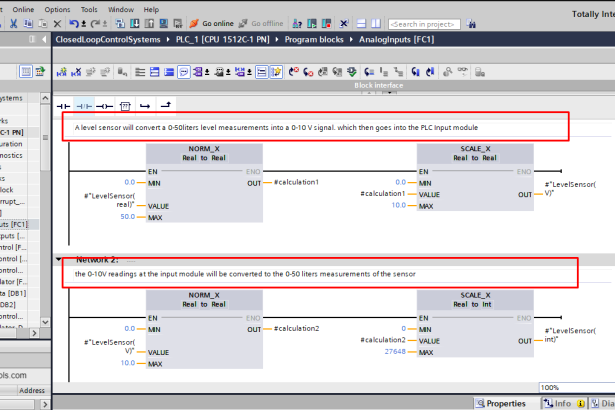
Task: Open the Options menu
Action: (57, 9)
